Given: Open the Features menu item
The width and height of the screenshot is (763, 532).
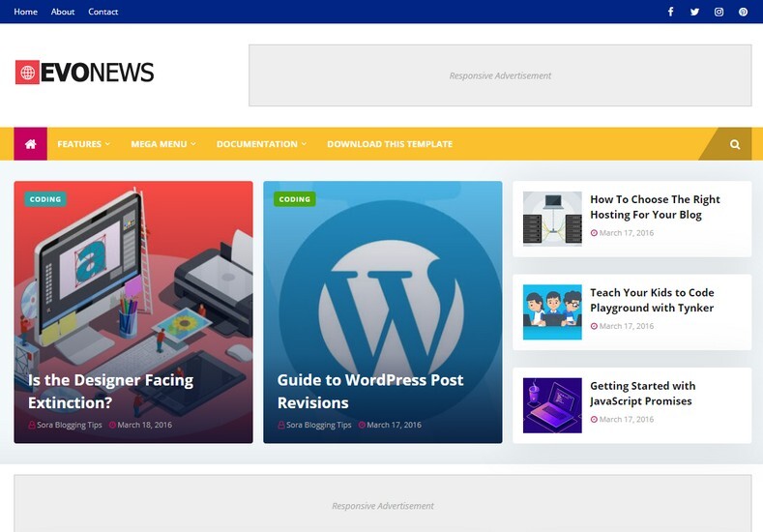Looking at the screenshot, I should coord(79,144).
